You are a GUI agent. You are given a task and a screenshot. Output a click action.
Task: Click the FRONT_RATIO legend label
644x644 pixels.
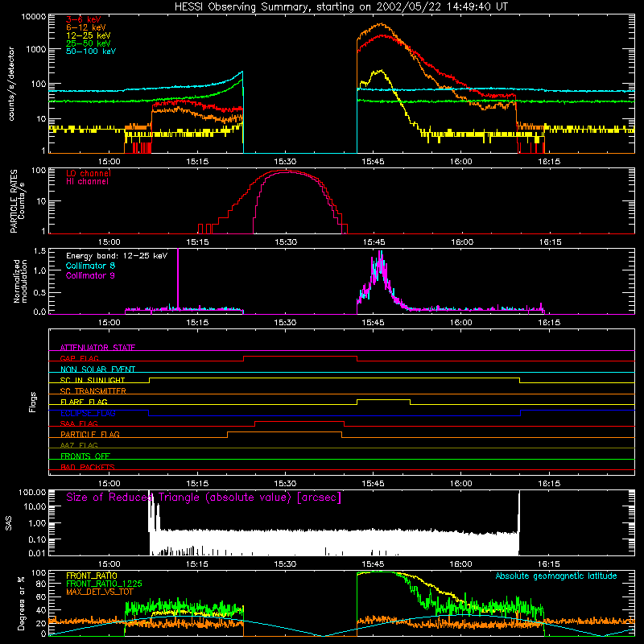point(92,576)
